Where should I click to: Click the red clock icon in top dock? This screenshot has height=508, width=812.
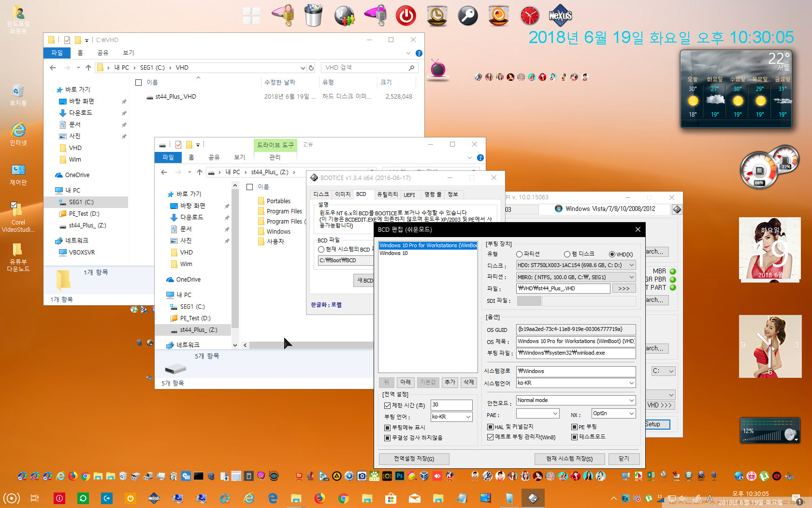coord(530,15)
